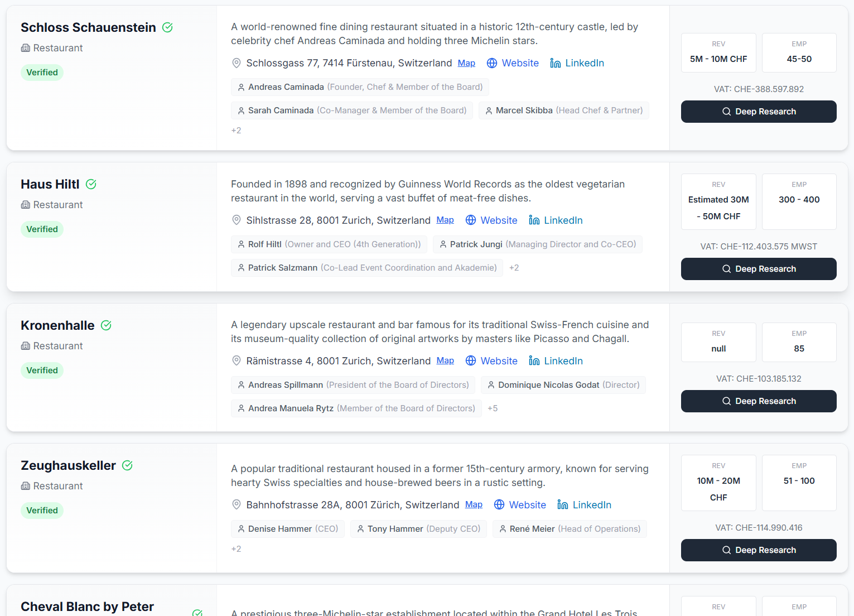The image size is (854, 616).
Task: Click the company name Cheval Blanc by Peter
Action: click(87, 606)
